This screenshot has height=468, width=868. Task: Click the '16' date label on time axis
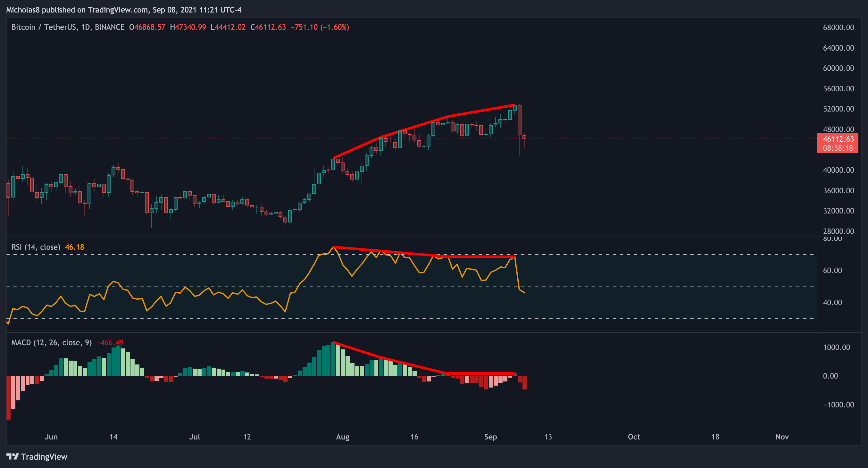pyautogui.click(x=414, y=437)
